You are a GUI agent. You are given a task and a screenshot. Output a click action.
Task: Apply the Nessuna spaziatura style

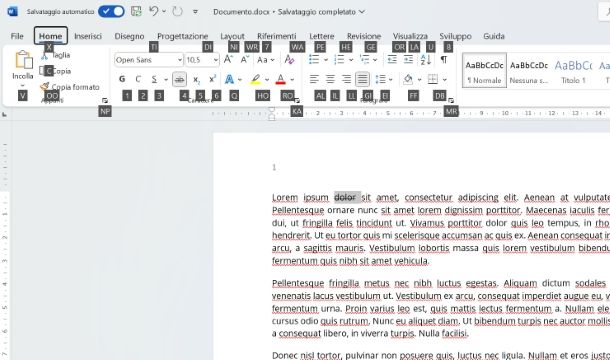[529, 70]
